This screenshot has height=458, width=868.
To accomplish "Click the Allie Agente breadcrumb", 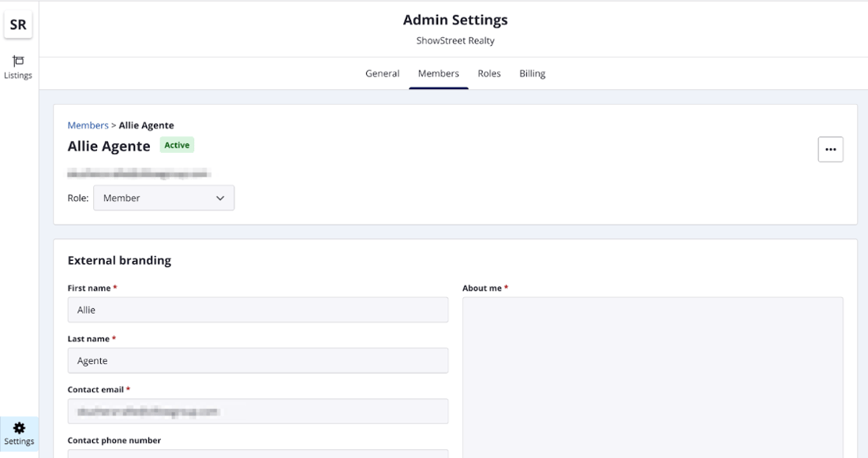I will tap(145, 125).
